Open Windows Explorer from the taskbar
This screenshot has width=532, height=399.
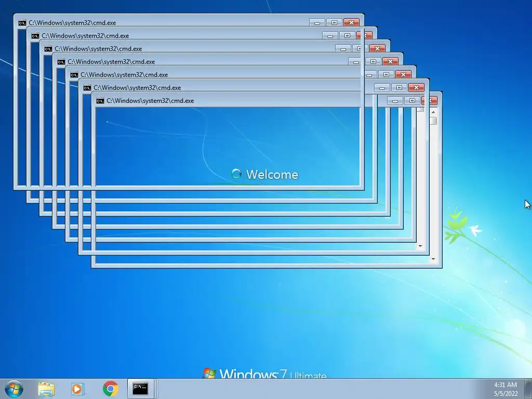[x=46, y=389]
